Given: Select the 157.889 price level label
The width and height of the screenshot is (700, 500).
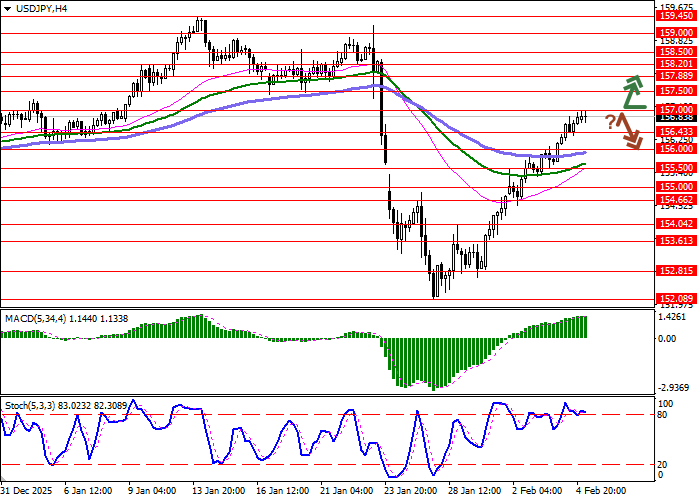Looking at the screenshot, I should click(x=676, y=75).
